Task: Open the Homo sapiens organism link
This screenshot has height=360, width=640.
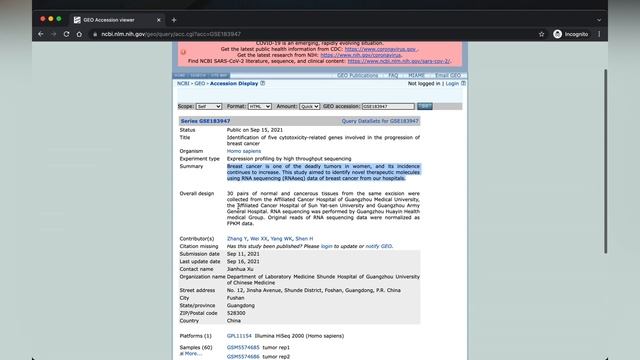Action: point(244,151)
